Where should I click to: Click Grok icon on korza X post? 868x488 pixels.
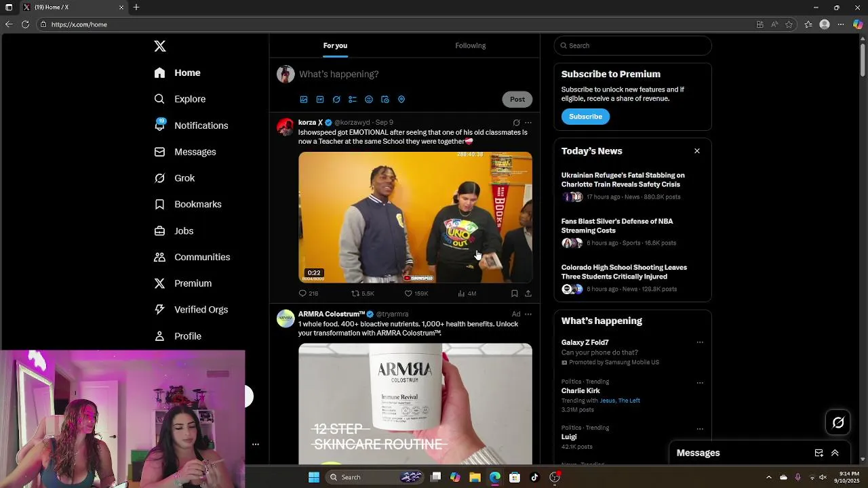[516, 123]
